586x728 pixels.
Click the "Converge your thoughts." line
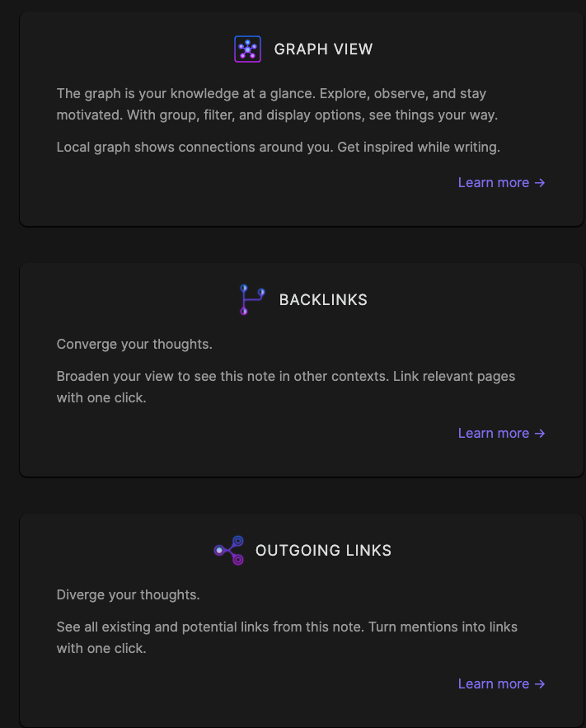[134, 345]
